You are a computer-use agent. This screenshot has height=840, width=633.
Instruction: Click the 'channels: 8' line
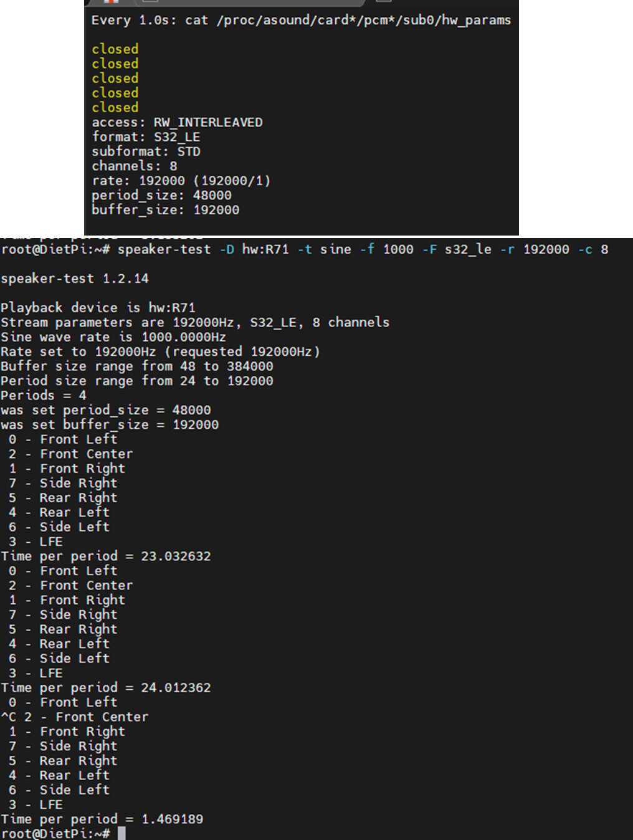click(x=134, y=166)
